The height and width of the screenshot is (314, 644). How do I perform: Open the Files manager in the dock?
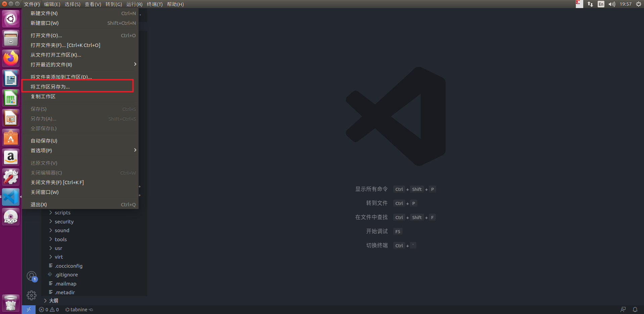tap(11, 39)
